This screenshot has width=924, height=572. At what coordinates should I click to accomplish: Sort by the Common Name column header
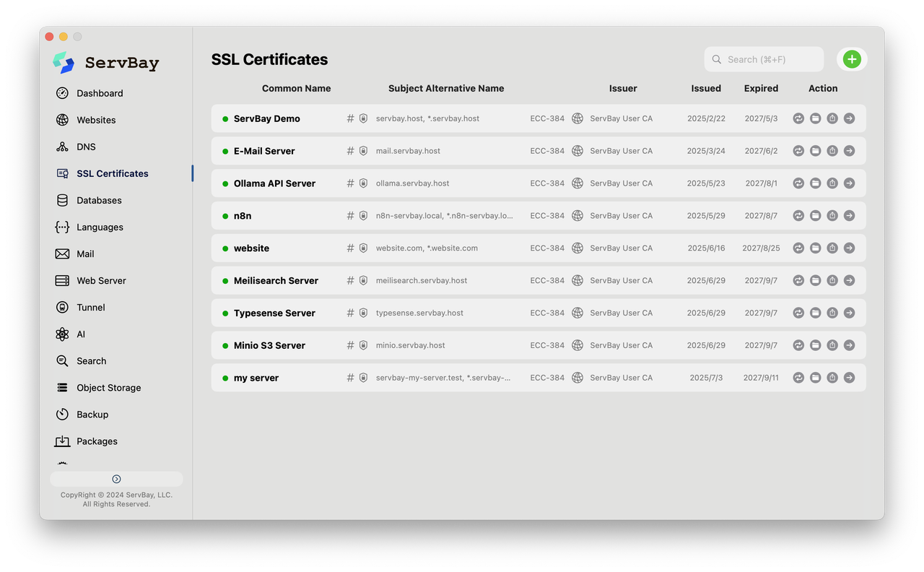point(296,88)
